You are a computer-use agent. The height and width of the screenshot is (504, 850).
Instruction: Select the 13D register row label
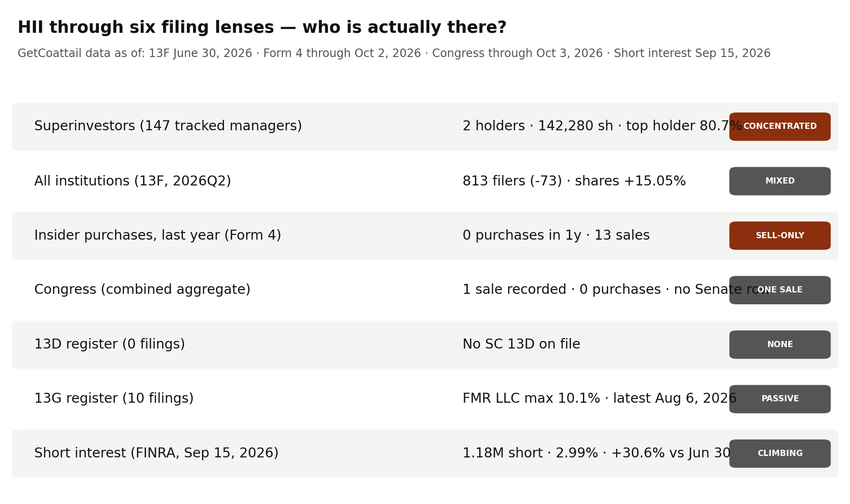point(109,345)
